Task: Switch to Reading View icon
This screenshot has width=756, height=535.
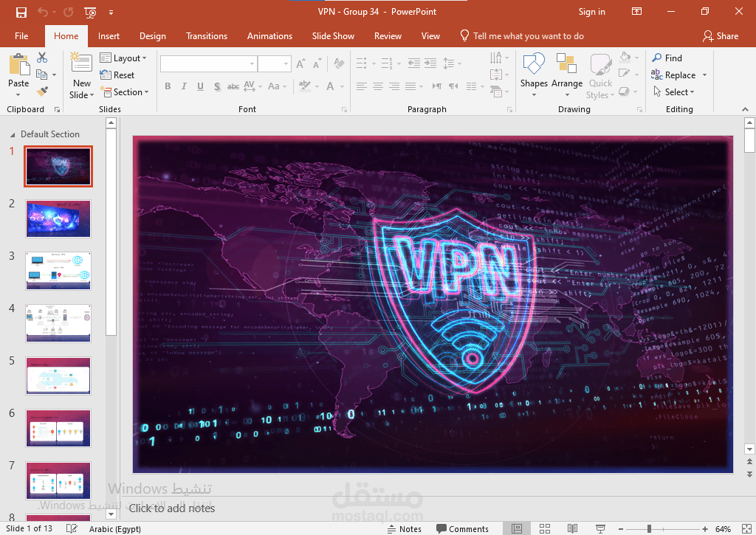Action: pos(572,529)
